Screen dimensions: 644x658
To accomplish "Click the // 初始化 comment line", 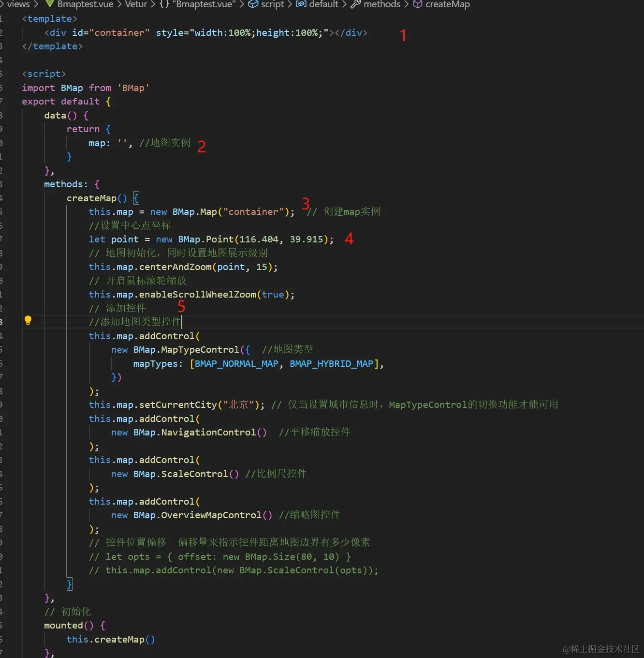I will [x=68, y=612].
